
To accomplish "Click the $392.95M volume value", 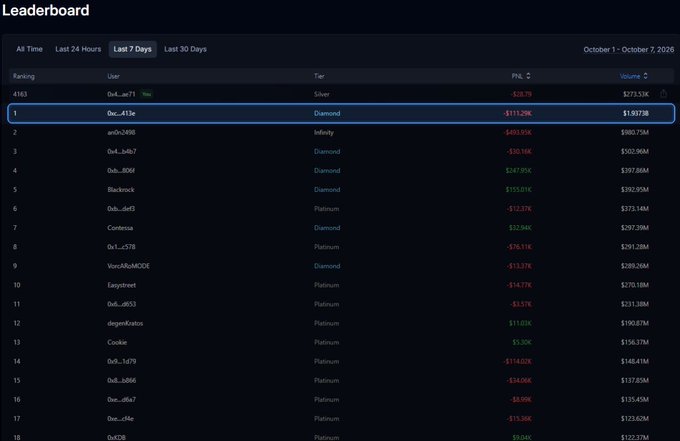I will [634, 189].
